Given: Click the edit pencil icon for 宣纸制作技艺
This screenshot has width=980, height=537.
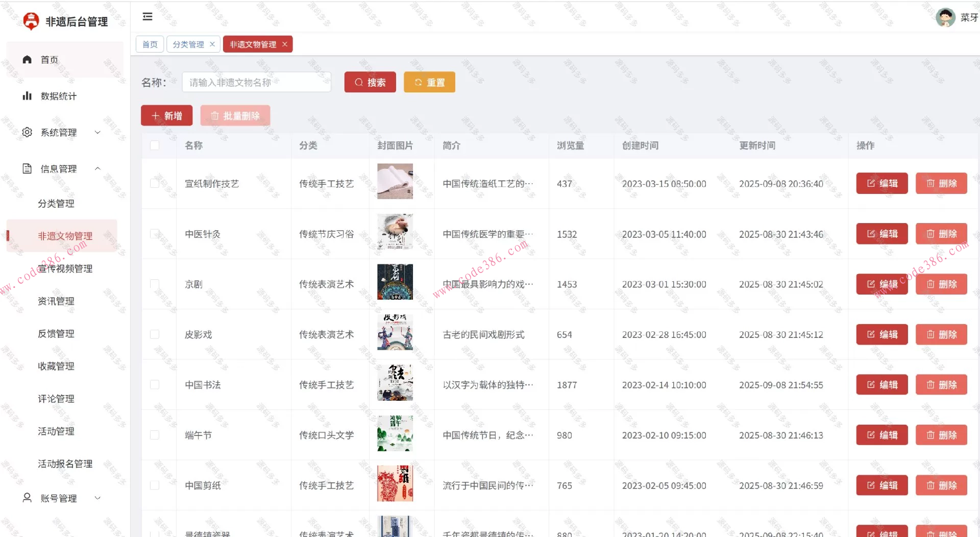Looking at the screenshot, I should pyautogui.click(x=871, y=183).
